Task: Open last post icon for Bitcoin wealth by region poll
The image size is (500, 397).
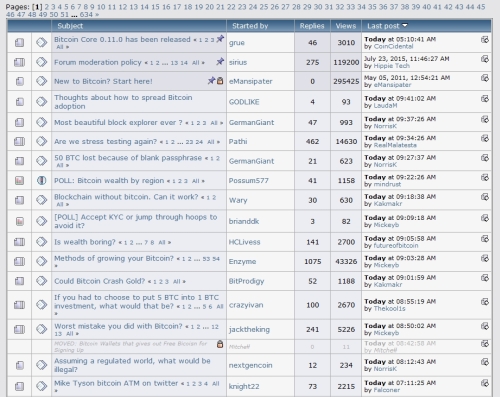Action: pos(485,177)
